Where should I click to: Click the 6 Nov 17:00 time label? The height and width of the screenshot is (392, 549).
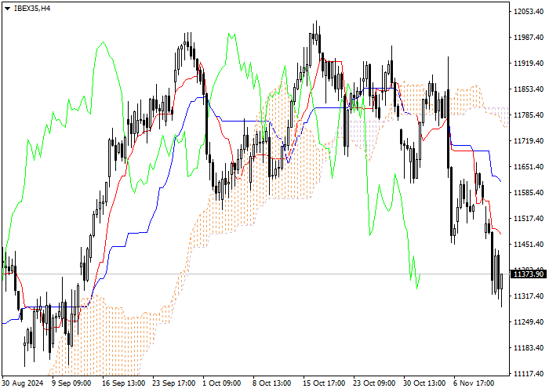coord(474,383)
